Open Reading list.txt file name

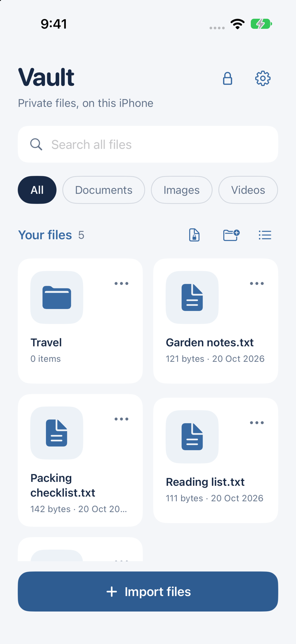[205, 482]
